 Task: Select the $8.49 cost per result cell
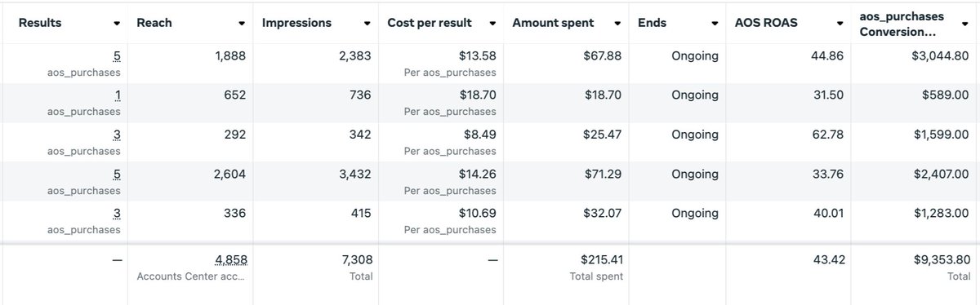tap(478, 135)
